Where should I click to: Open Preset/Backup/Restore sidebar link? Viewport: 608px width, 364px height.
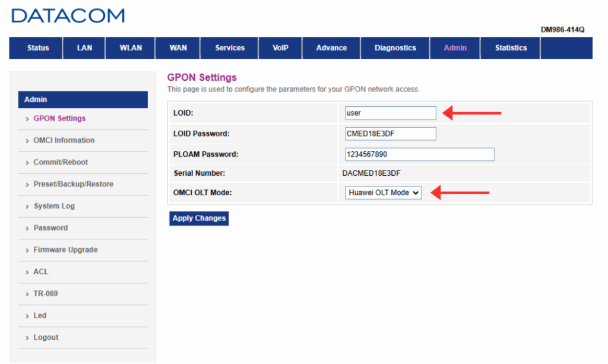(x=73, y=185)
